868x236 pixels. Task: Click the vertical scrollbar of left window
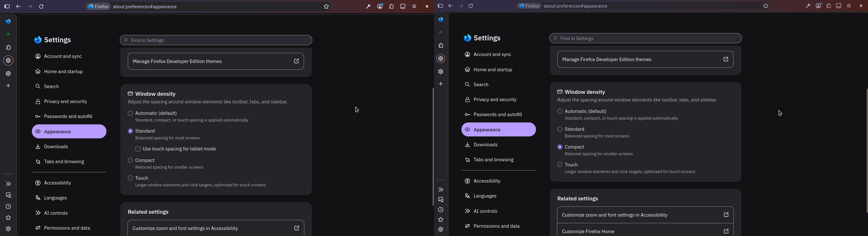click(433, 147)
